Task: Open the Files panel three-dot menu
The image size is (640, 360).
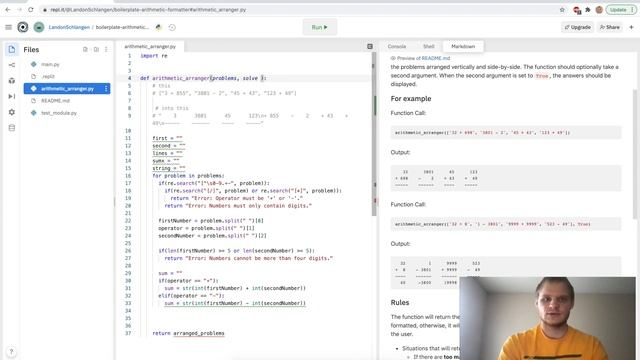Action: 106,49
